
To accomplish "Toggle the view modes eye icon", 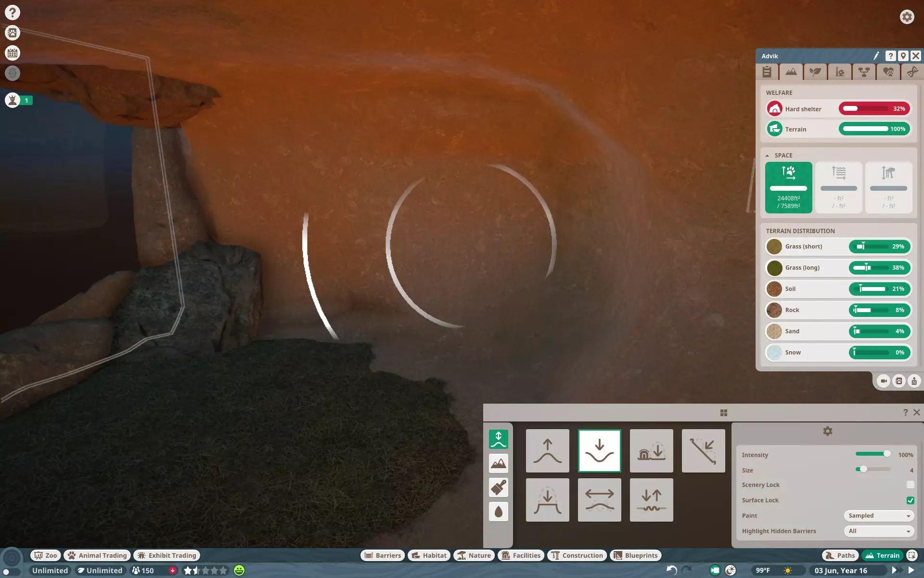I will point(13,73).
